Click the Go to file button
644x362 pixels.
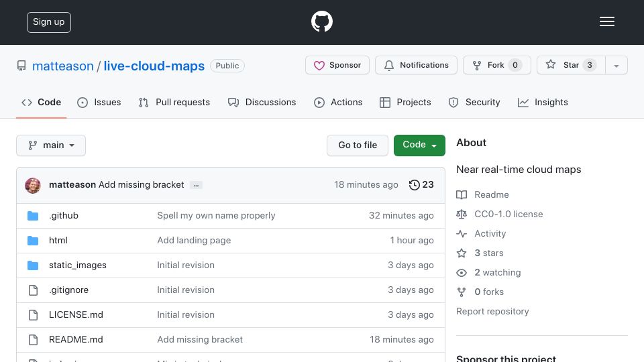(x=358, y=145)
